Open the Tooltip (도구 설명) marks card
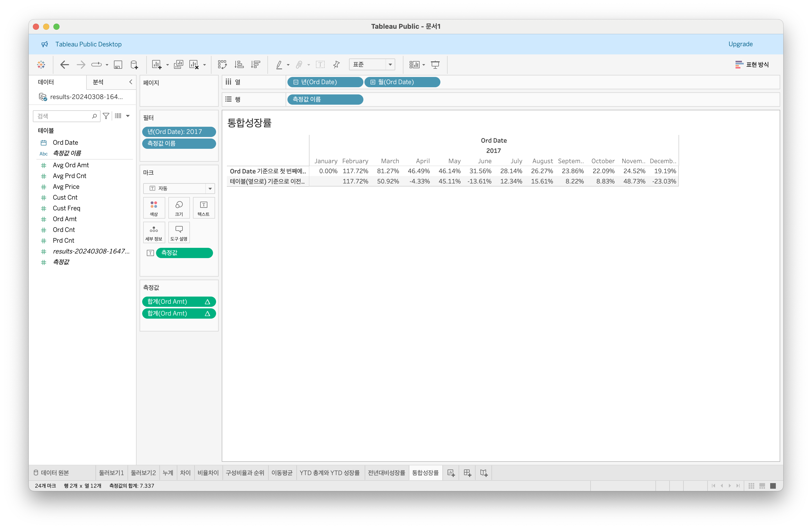The image size is (812, 529). pyautogui.click(x=179, y=232)
